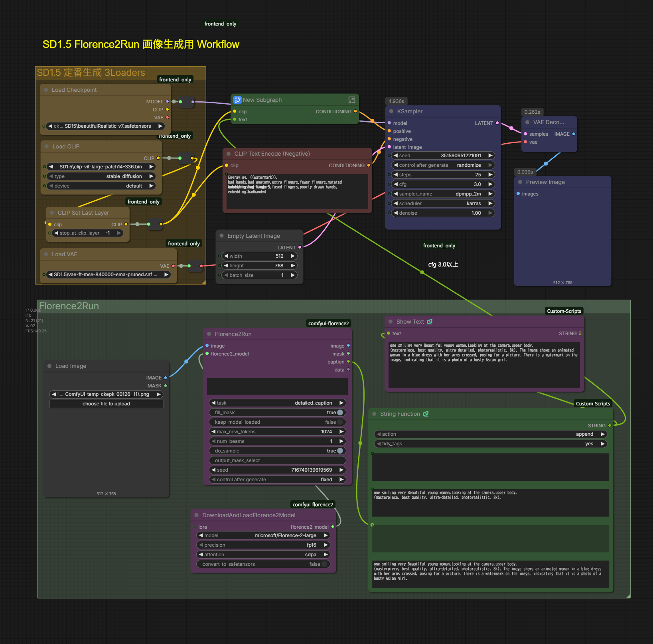
Task: Enable the keep_model_loaded toggle
Action: (x=340, y=422)
